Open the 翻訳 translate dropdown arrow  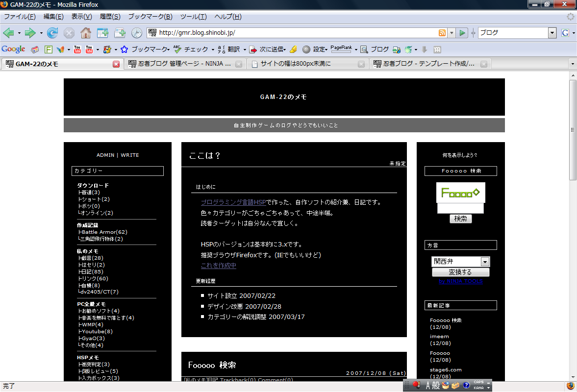[245, 49]
